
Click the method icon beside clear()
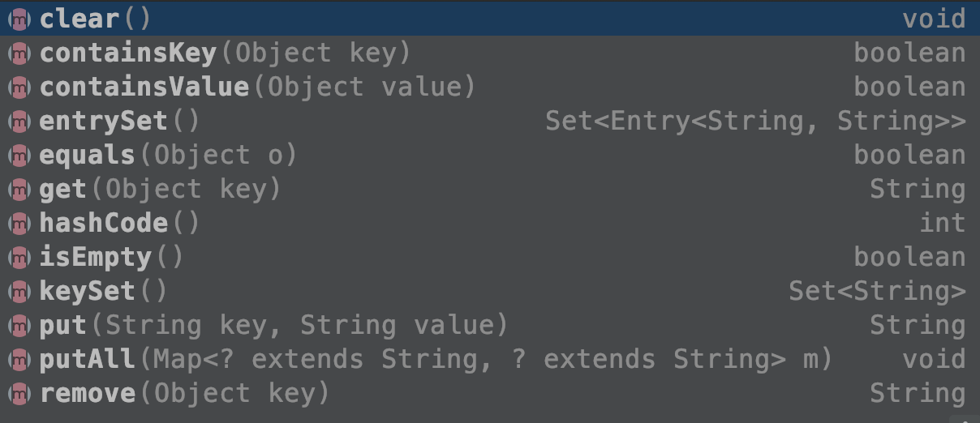pos(19,19)
